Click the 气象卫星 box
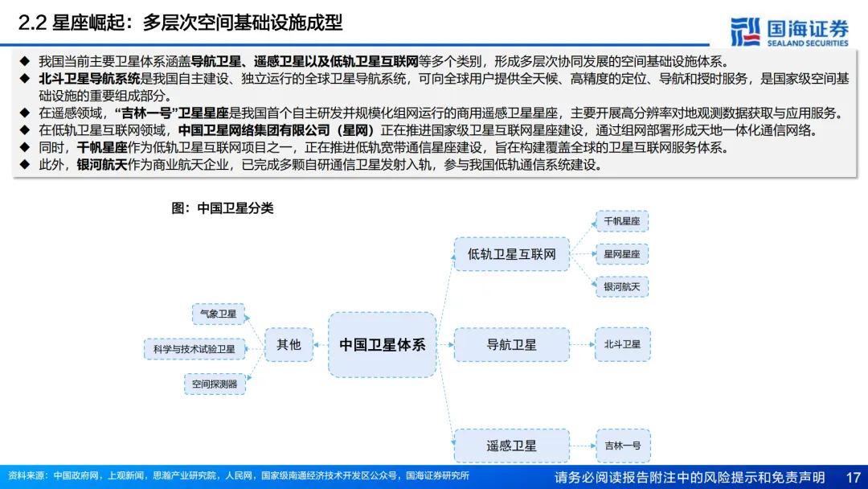Screen dimensions: 868x489 [x=218, y=314]
